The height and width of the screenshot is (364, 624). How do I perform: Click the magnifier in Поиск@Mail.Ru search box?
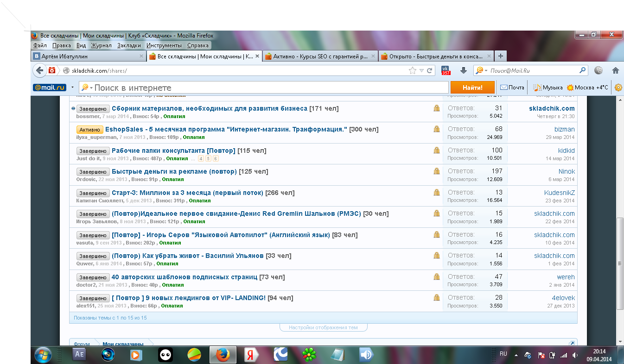coord(583,70)
